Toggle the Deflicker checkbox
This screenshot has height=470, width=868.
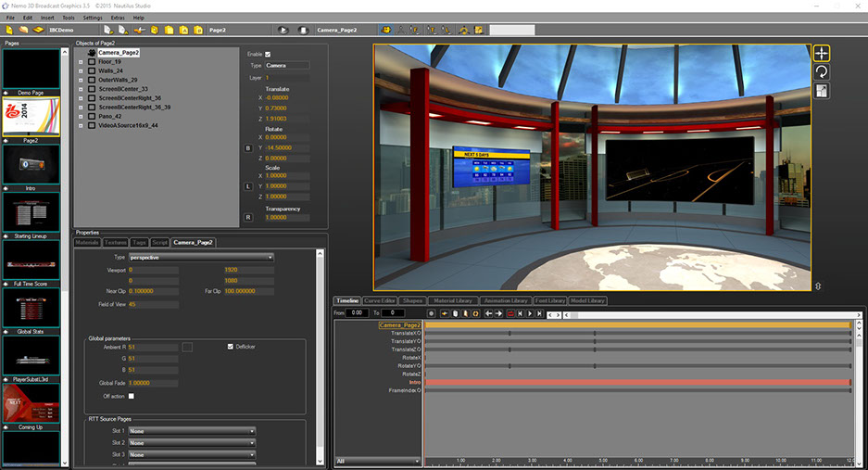(230, 346)
